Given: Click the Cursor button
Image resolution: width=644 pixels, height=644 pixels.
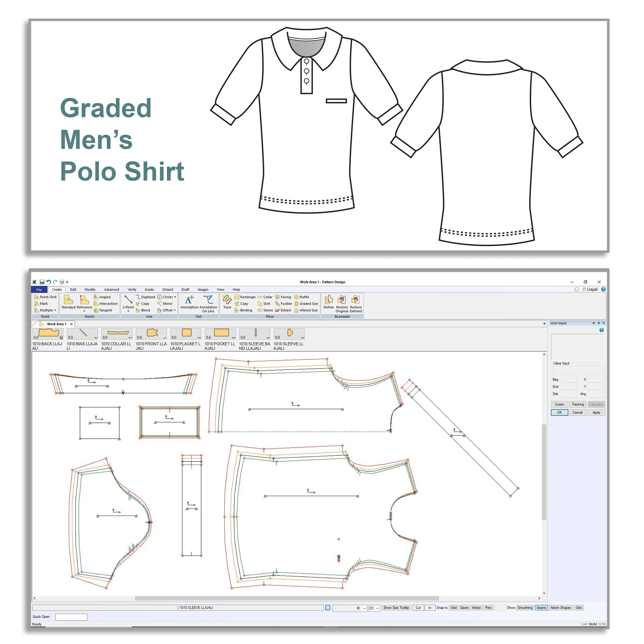Looking at the screenshot, I should tap(559, 404).
